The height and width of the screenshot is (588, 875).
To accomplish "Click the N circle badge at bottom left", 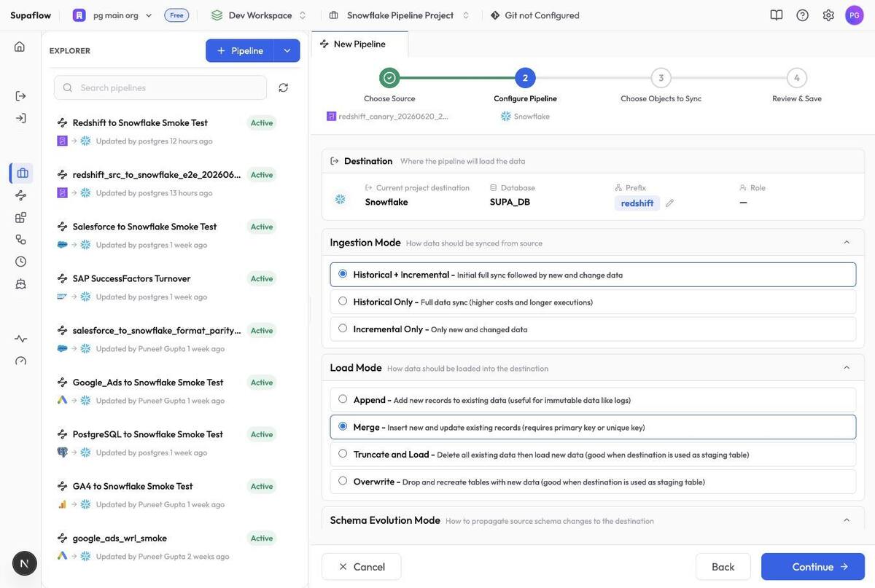I will point(24,563).
